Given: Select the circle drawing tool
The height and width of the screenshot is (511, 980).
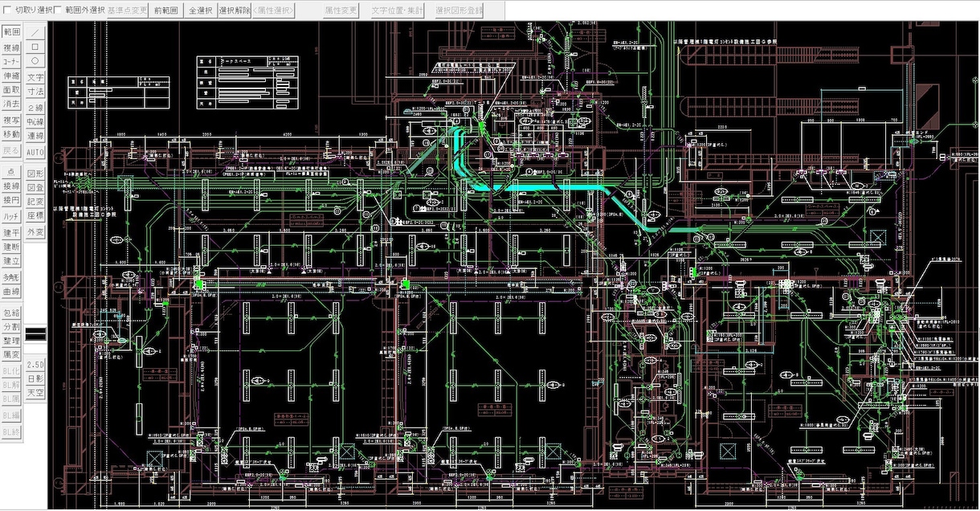Looking at the screenshot, I should (35, 62).
